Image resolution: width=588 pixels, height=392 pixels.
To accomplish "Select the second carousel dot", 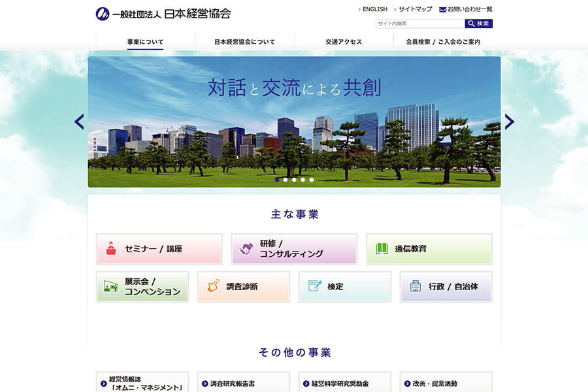I will click(286, 180).
